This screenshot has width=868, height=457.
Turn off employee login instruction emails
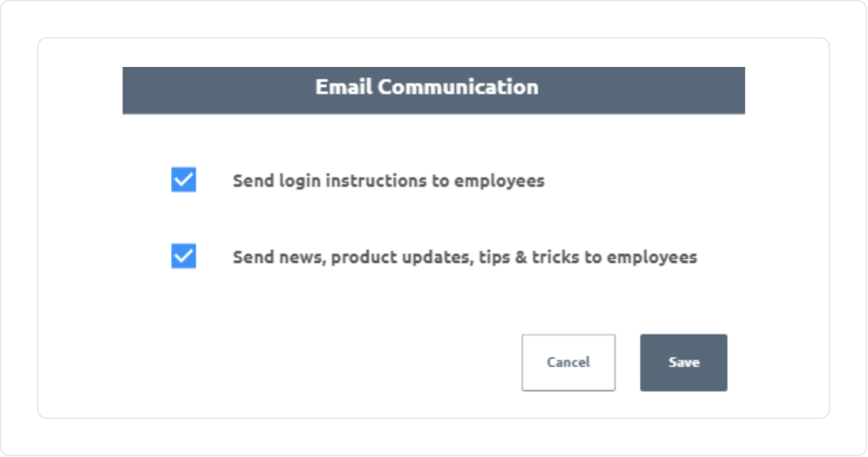point(183,180)
